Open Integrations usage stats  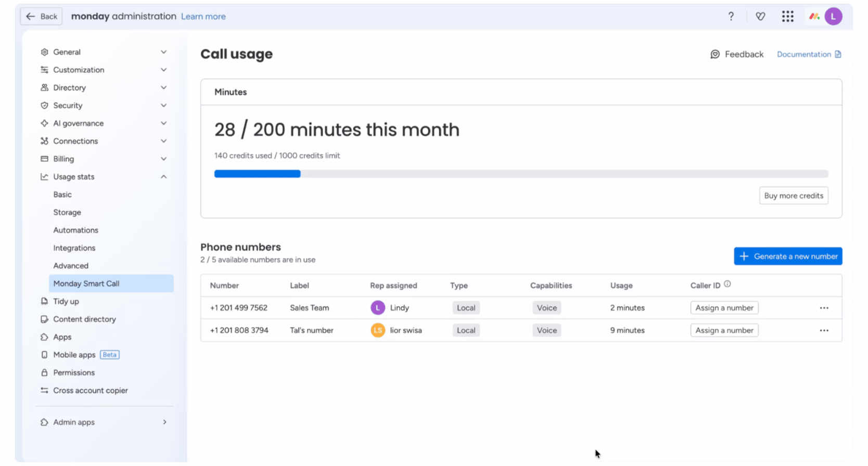click(x=74, y=248)
